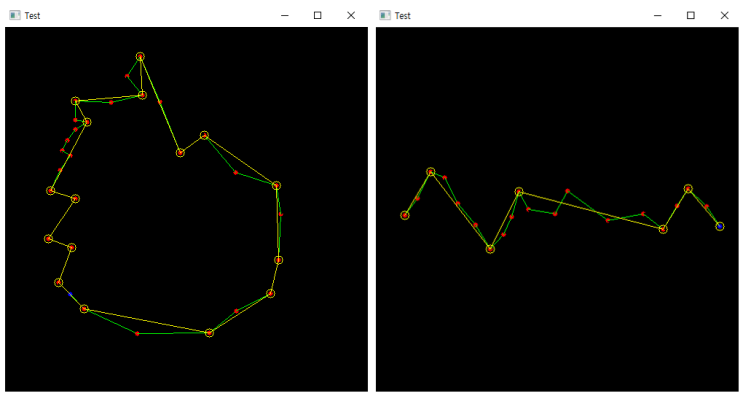743x396 pixels.
Task: Click the bottommost circled vertex in left canvas
Action: coord(209,333)
